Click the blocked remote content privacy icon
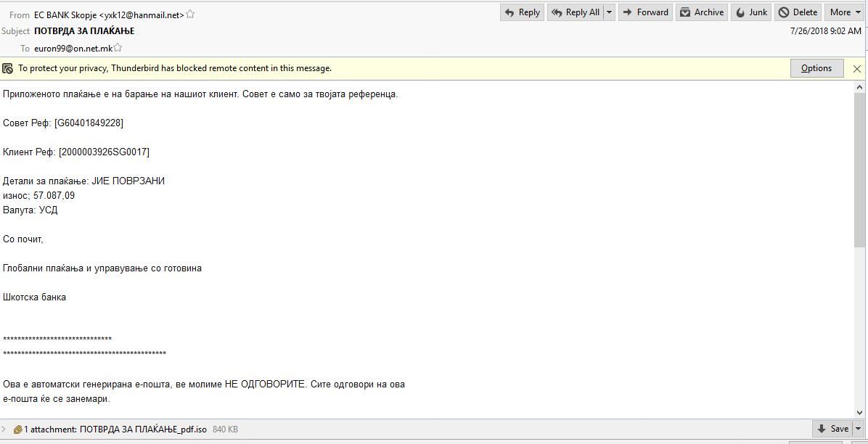This screenshot has width=868, height=444. (8, 69)
